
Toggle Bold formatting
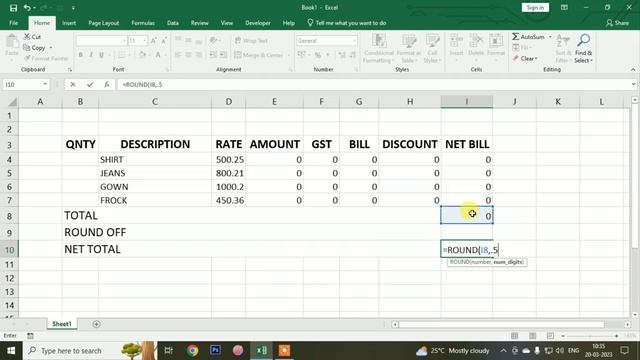[80, 55]
